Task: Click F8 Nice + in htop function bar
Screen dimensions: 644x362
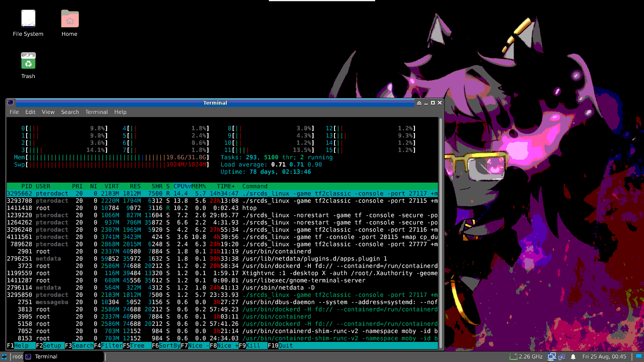Action: tap(224, 346)
